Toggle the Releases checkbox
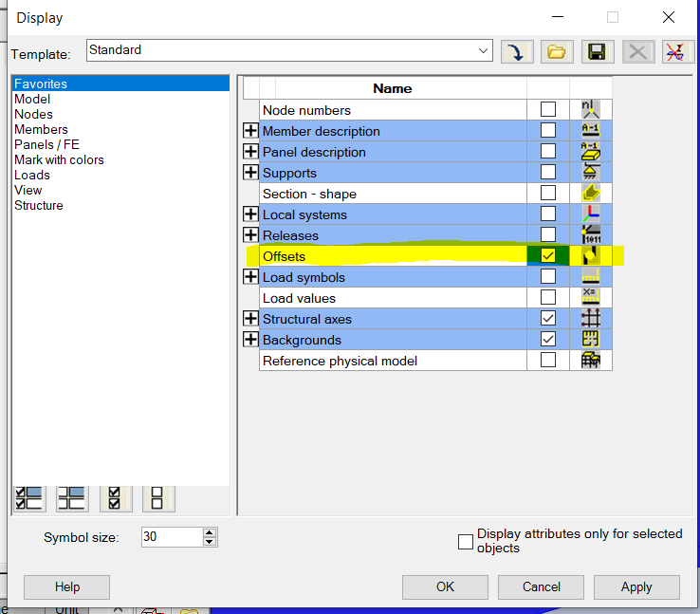This screenshot has width=700, height=614. (x=548, y=234)
